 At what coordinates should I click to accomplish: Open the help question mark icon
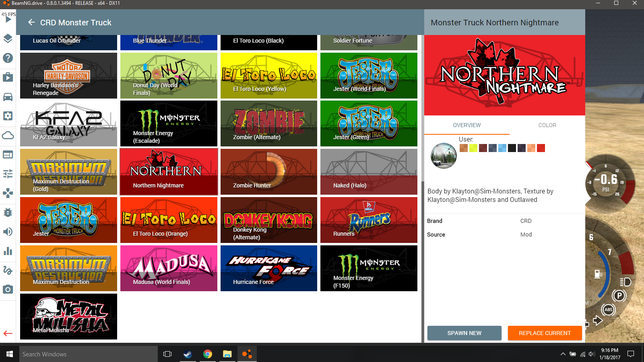click(x=8, y=58)
